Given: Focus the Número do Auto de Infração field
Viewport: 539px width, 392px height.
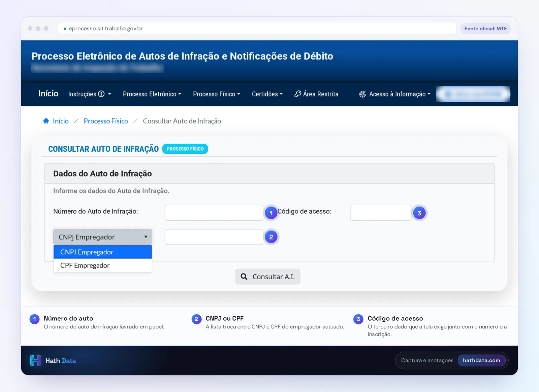Looking at the screenshot, I should [214, 213].
